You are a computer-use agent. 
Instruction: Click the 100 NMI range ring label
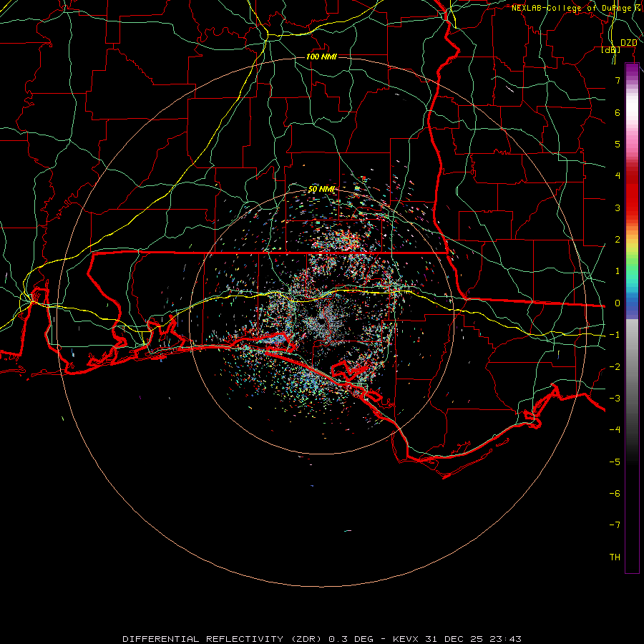[x=321, y=57]
